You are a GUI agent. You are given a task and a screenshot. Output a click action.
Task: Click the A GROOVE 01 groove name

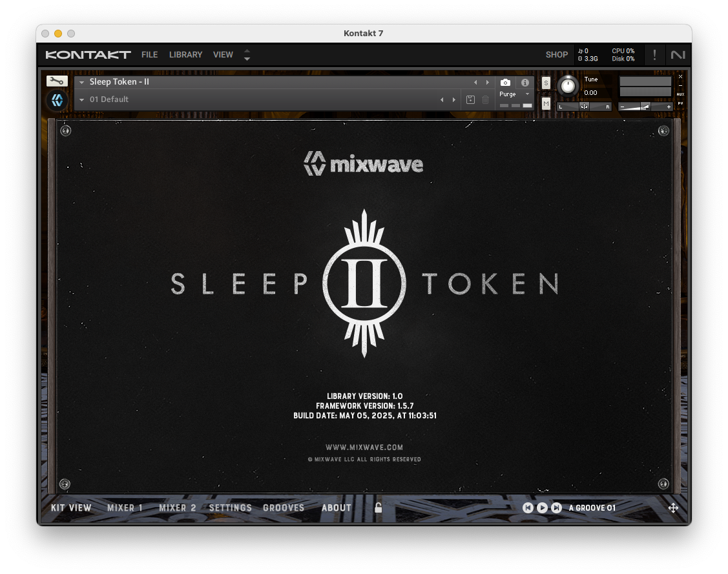click(592, 507)
